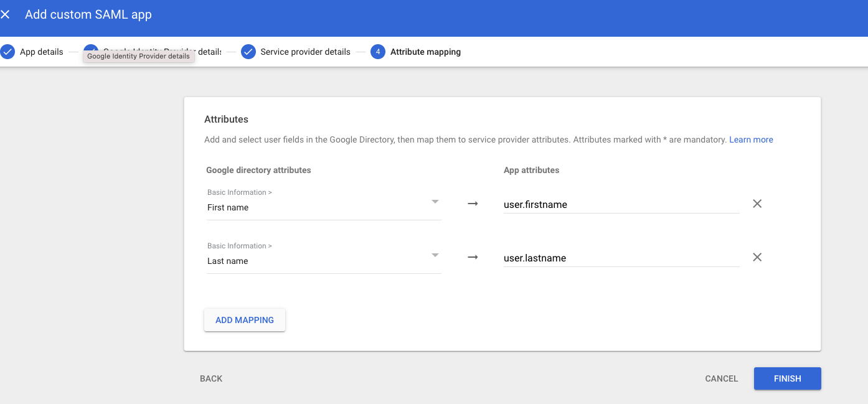Edit the user.lastname app attribute field

coord(621,258)
